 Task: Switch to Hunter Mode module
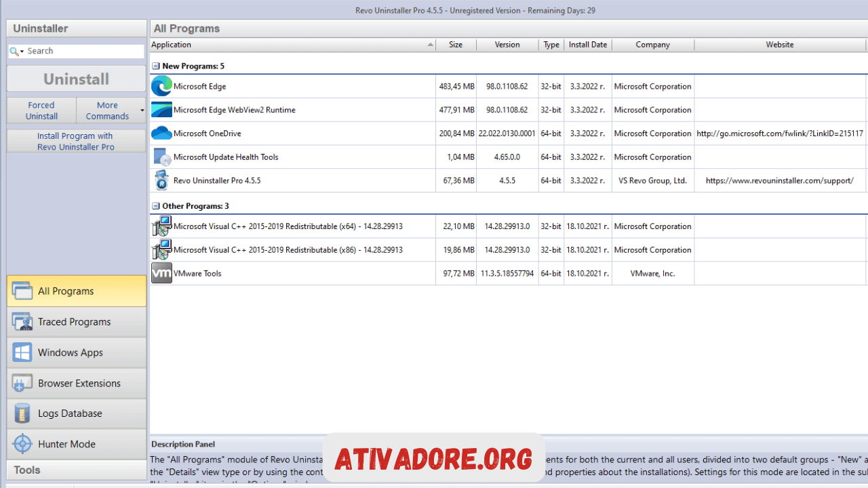77,444
